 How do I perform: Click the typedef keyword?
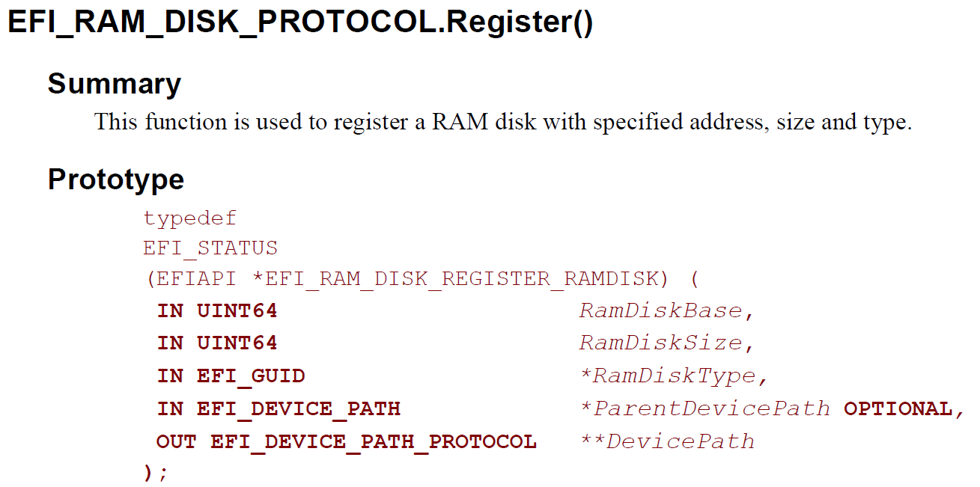[190, 218]
